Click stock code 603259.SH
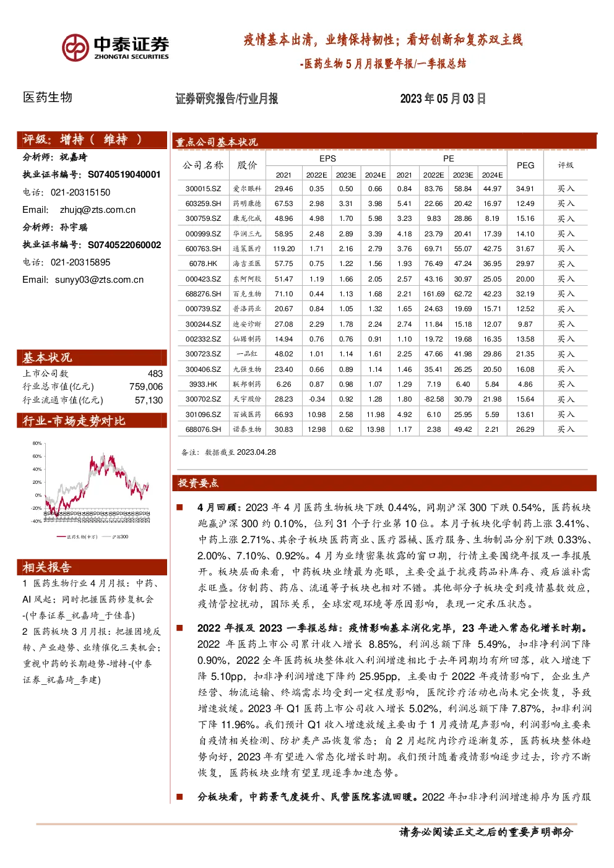The height and width of the screenshot is (868, 614). click(x=203, y=204)
